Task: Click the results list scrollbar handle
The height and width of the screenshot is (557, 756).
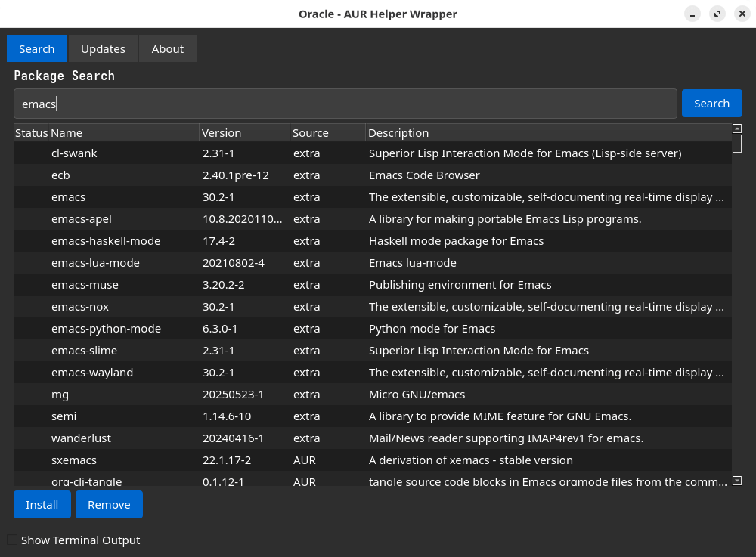Action: pos(737,144)
